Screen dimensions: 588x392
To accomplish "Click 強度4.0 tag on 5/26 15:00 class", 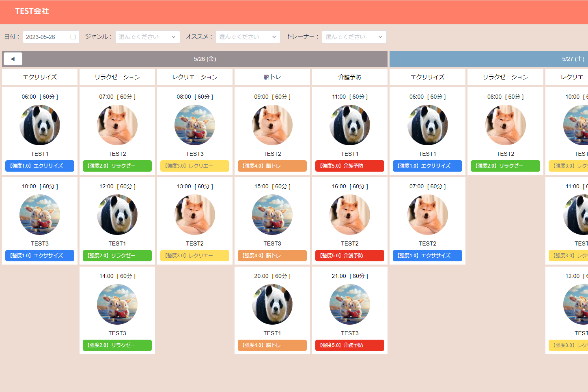I will point(272,256).
